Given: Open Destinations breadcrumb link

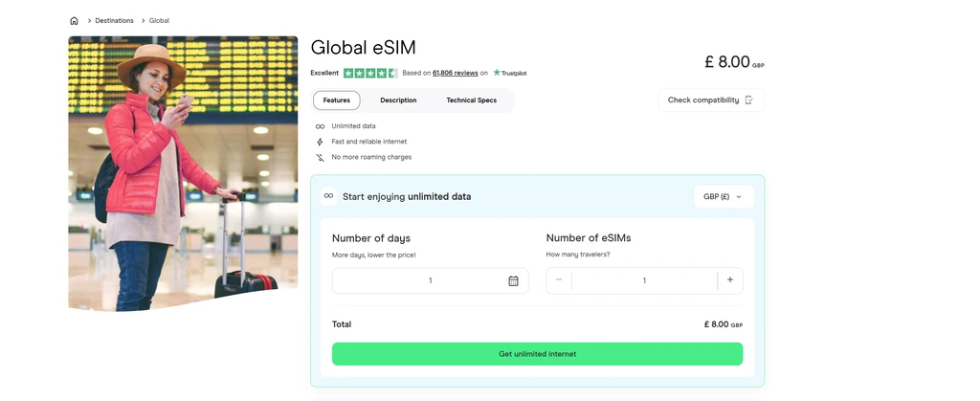Looking at the screenshot, I should tap(115, 21).
